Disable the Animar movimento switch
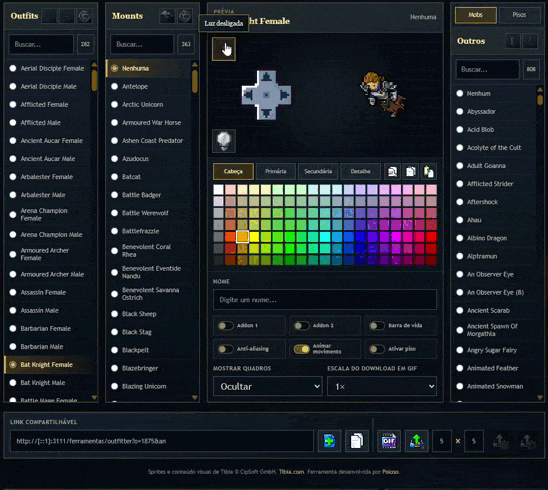The width and height of the screenshot is (548, 490). pyautogui.click(x=302, y=349)
